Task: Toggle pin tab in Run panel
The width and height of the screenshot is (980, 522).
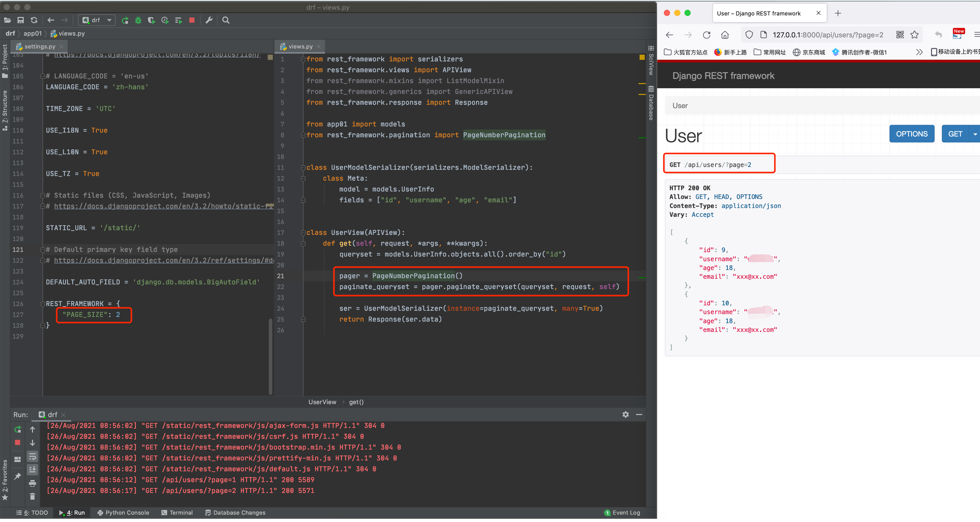Action: tap(18, 476)
